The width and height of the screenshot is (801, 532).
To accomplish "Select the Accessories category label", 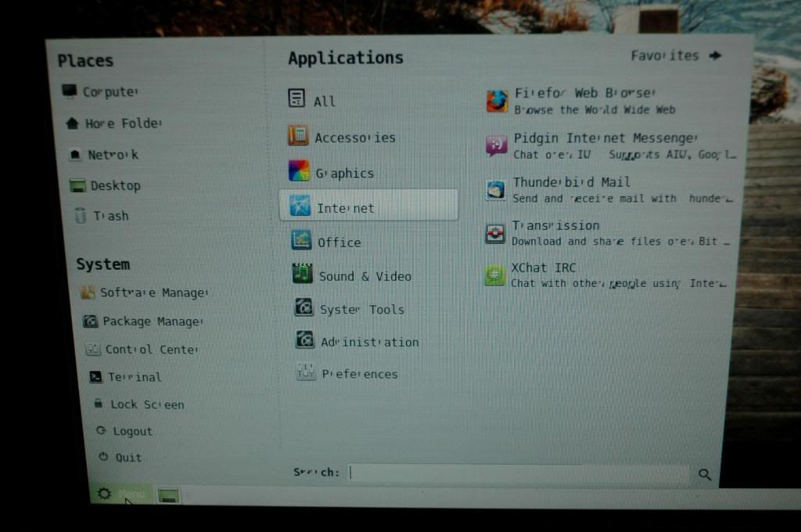I will 355,138.
